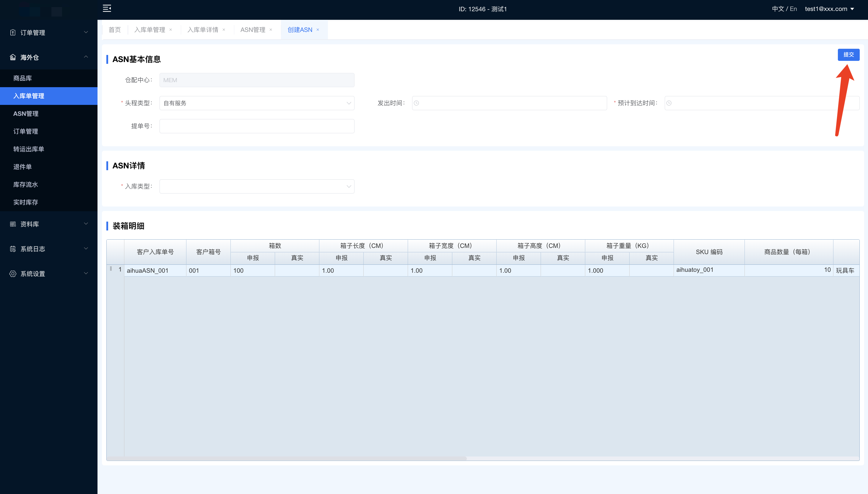This screenshot has width=868, height=494.
Task: Open the 入库类型 dropdown
Action: pyautogui.click(x=257, y=186)
